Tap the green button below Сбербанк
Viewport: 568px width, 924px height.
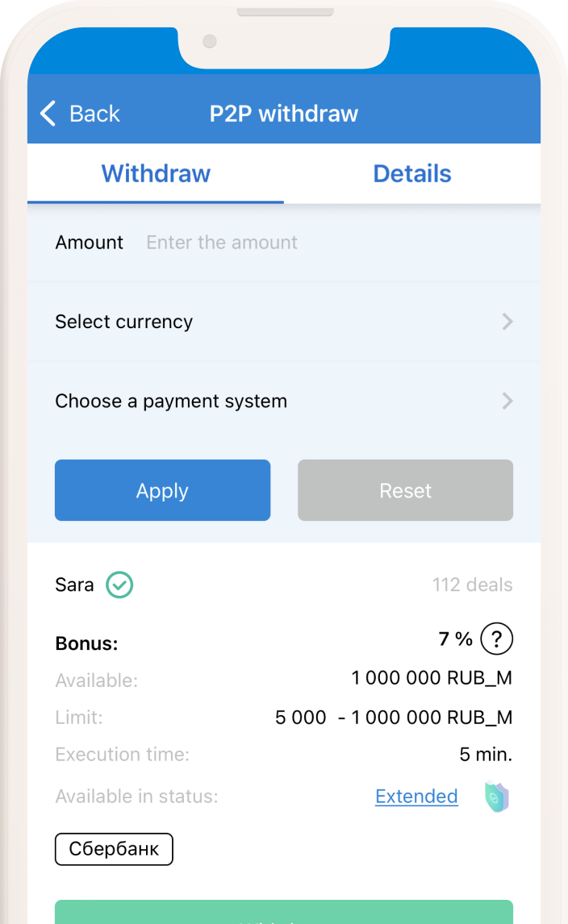[284, 913]
